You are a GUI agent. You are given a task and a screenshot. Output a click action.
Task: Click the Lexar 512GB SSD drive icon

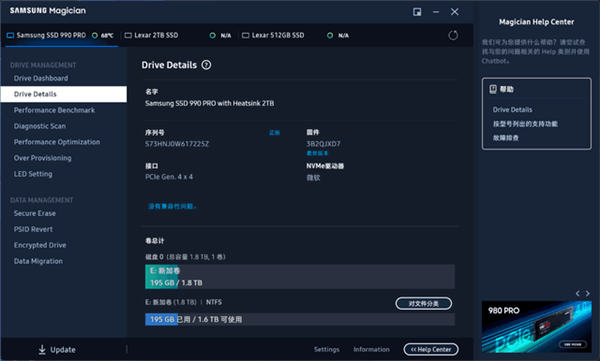coord(246,35)
